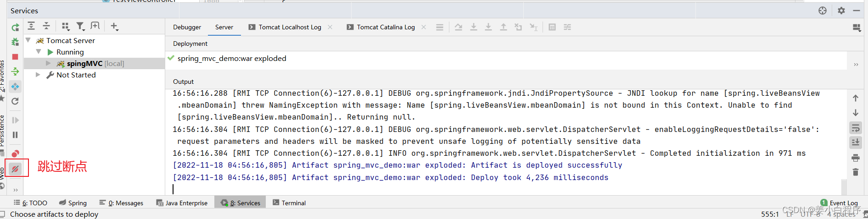This screenshot has width=868, height=219.
Task: Click the Collapse All toolbar icon
Action: click(46, 26)
